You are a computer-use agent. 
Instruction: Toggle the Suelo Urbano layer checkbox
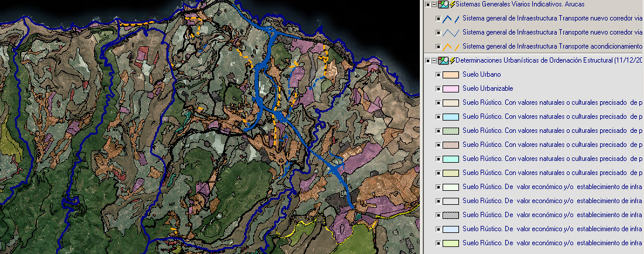coord(438,75)
